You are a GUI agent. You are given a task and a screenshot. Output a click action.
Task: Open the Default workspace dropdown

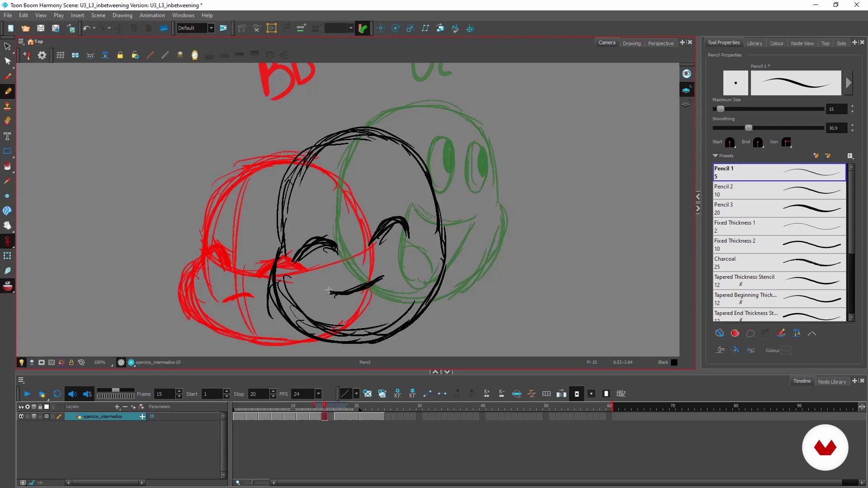[211, 28]
